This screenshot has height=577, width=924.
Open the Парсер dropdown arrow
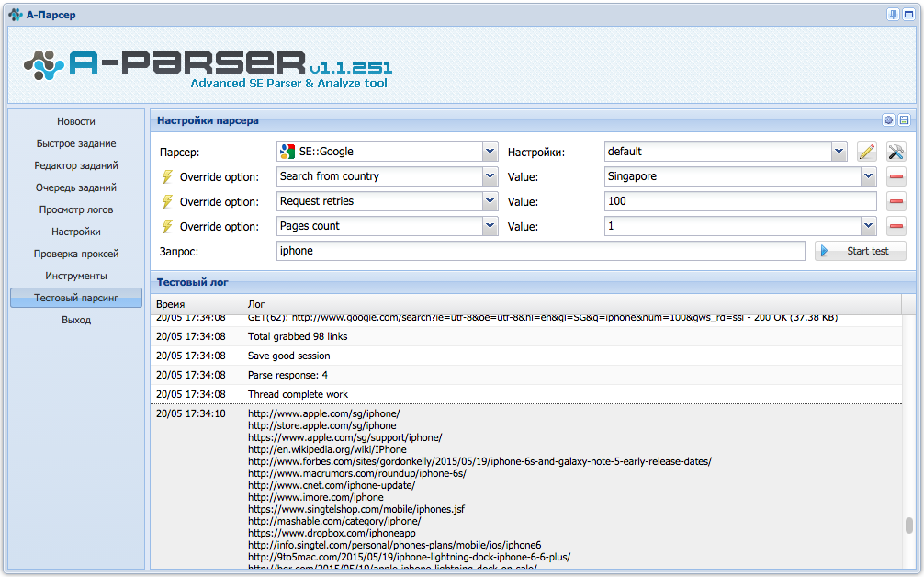[490, 152]
